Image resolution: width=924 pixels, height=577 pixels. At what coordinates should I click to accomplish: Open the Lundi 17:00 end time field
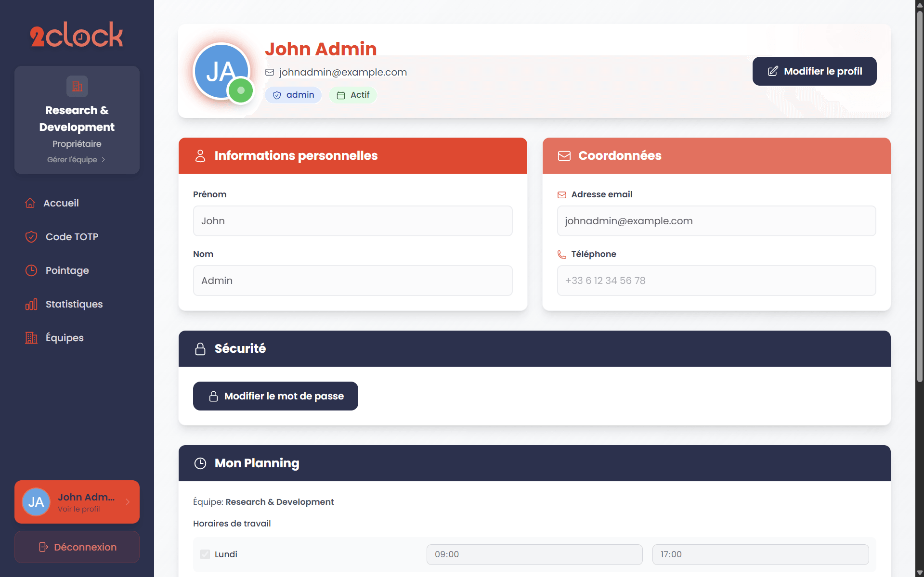760,554
